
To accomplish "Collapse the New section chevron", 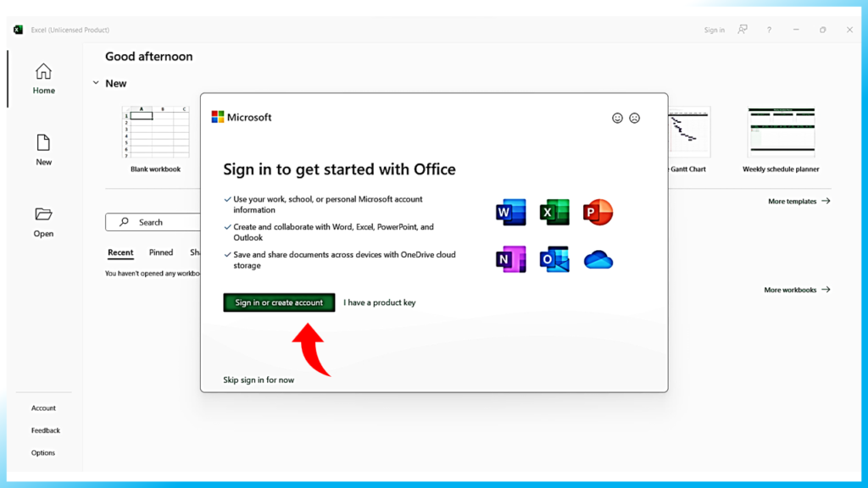I will pos(96,83).
